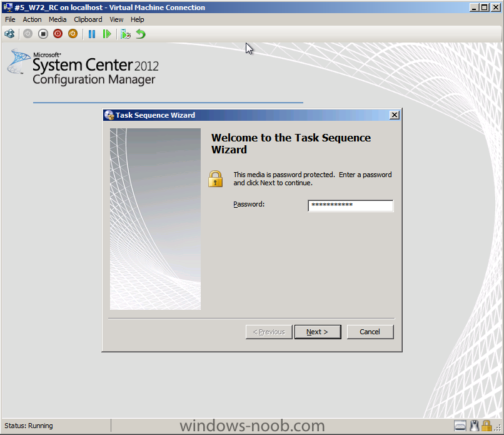The width and height of the screenshot is (504, 435).
Task: Click the System Center 2012 logo
Action: click(83, 67)
